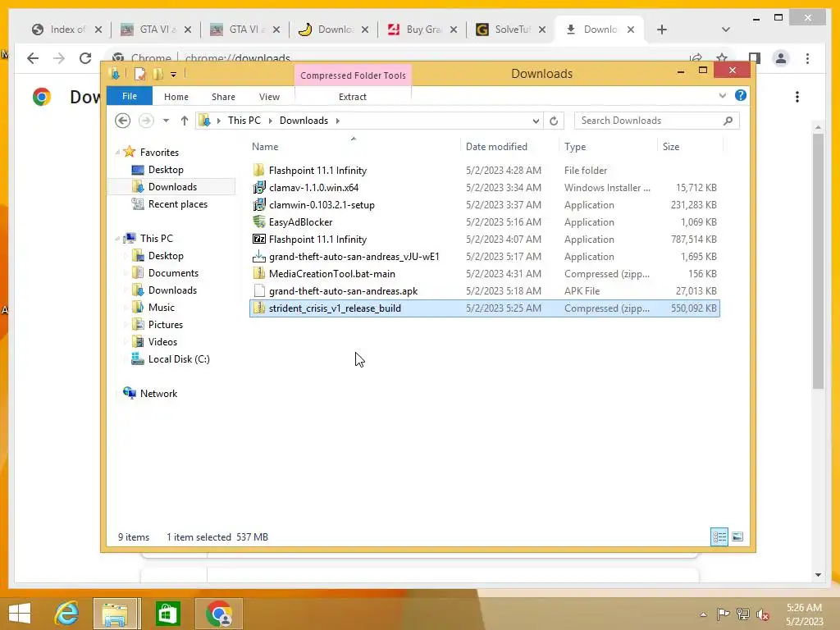Collapse the This PC tree group
Screen dimensions: 840x630
click(x=117, y=239)
